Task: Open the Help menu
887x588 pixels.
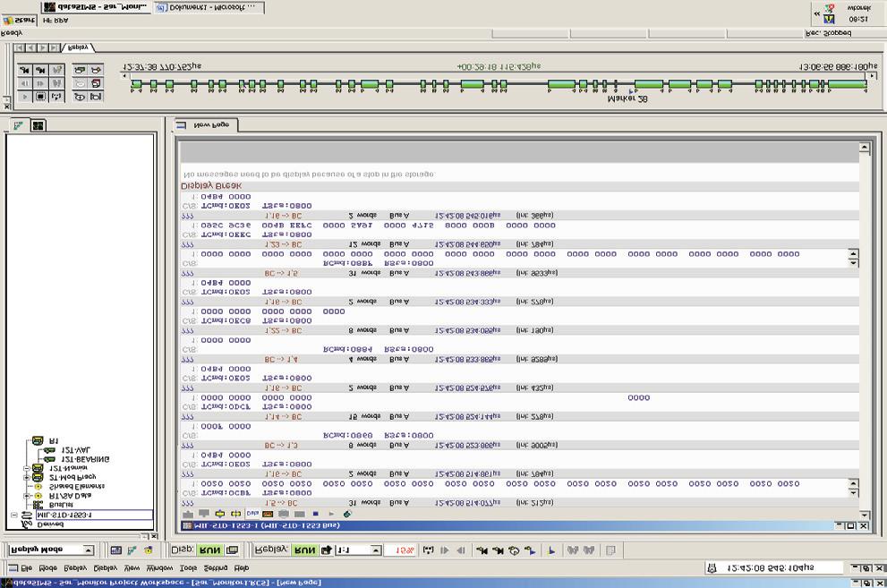Action: [242, 567]
